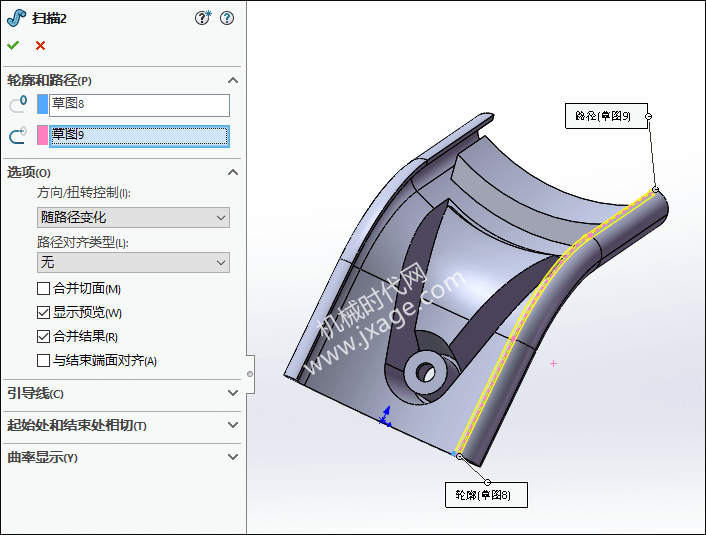Click the 路径对齐类型(L) label
This screenshot has height=535, width=706.
tap(83, 242)
